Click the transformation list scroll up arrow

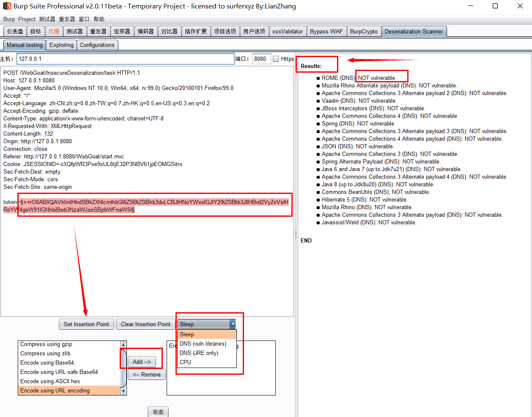point(123,345)
